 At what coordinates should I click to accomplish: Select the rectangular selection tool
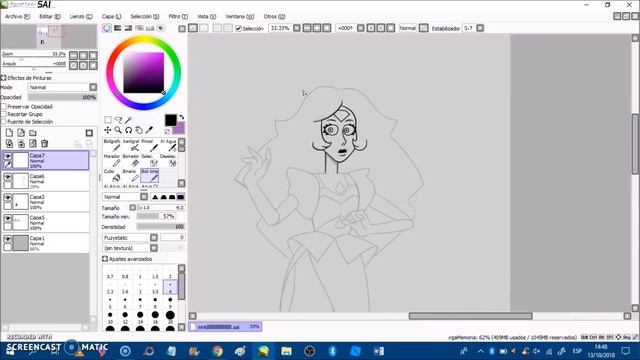coord(108,120)
